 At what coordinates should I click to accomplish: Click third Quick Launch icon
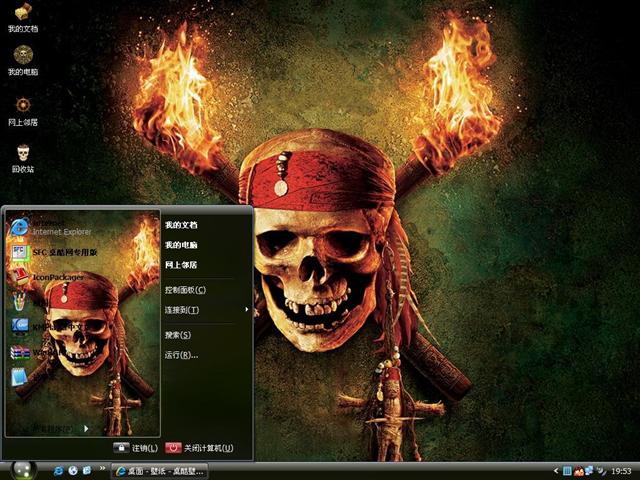pos(87,471)
